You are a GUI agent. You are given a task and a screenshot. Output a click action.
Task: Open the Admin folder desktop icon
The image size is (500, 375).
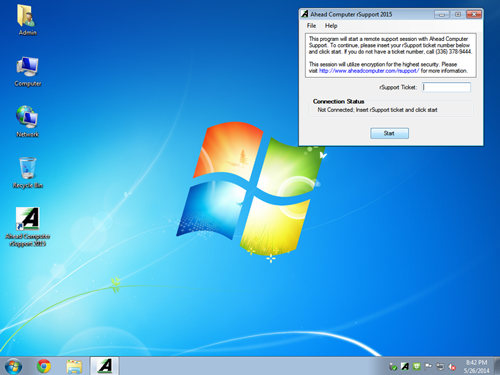tap(27, 20)
